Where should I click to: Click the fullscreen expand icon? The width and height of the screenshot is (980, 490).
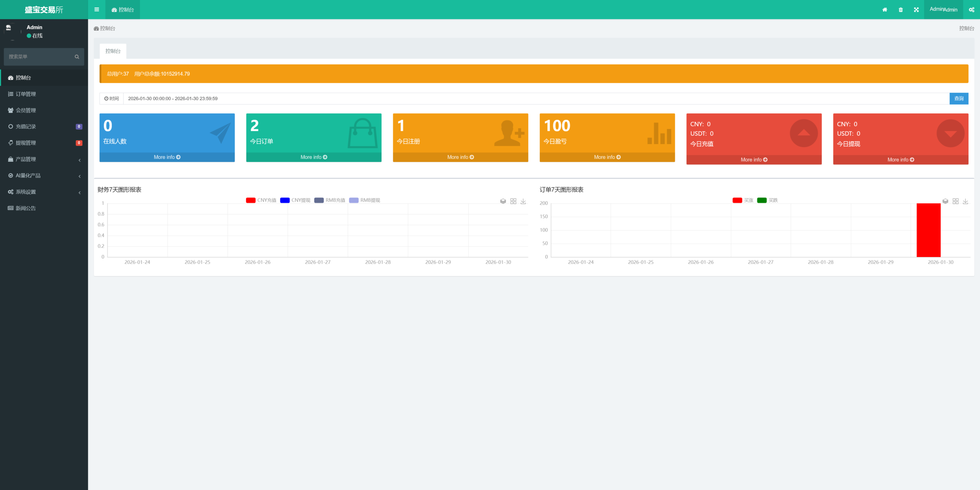pos(916,10)
